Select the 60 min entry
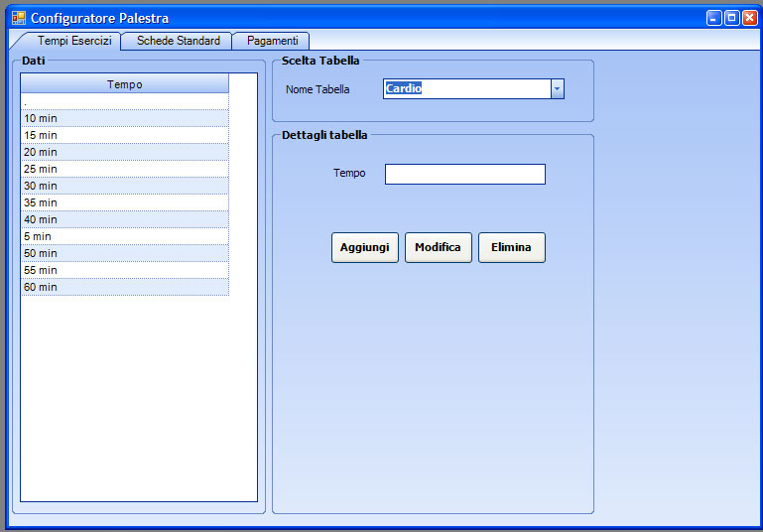This screenshot has width=763, height=532. coord(125,287)
